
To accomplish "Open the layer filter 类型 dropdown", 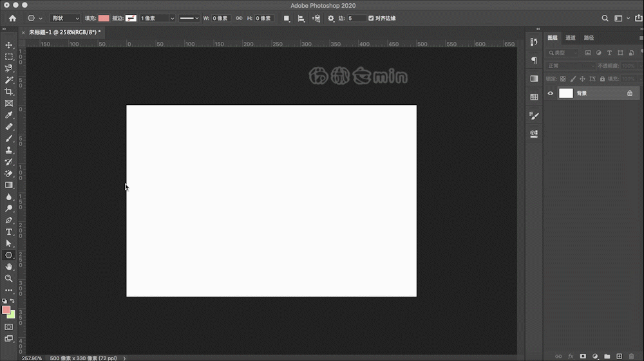I will [563, 53].
